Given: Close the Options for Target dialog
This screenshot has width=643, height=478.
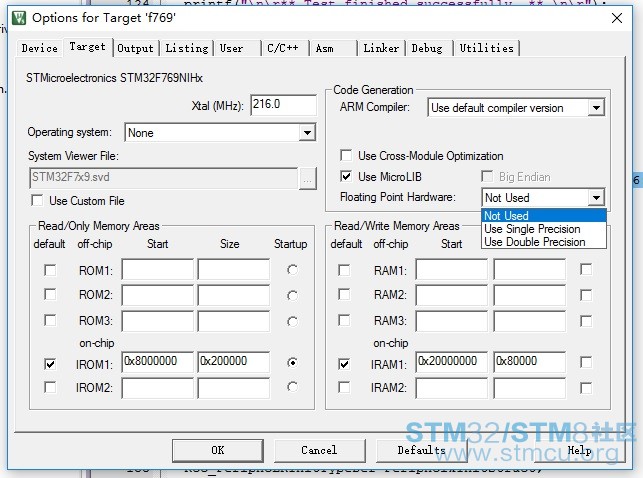Looking at the screenshot, I should 616,18.
